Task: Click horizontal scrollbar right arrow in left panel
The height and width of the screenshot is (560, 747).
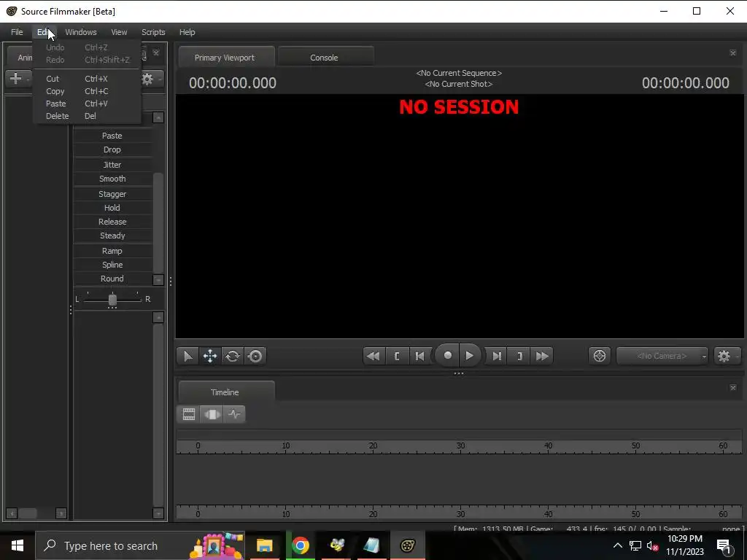Action: pyautogui.click(x=61, y=513)
